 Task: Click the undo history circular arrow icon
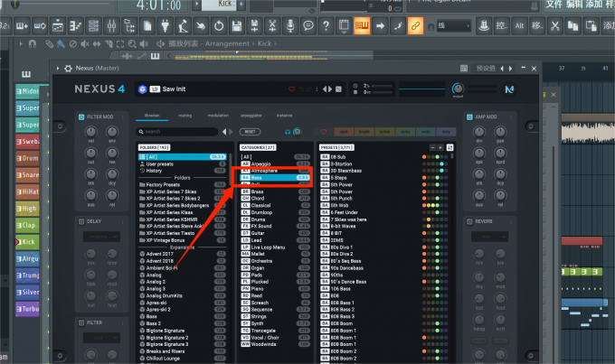click(x=219, y=26)
